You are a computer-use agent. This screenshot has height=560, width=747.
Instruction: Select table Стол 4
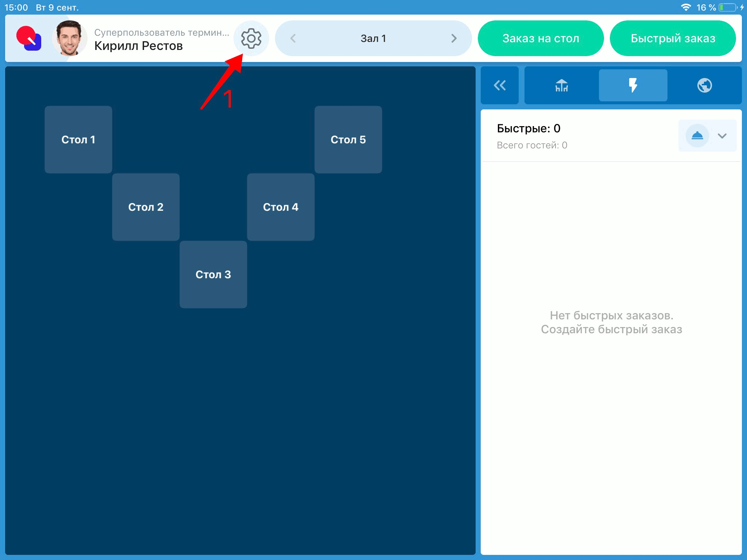(280, 207)
